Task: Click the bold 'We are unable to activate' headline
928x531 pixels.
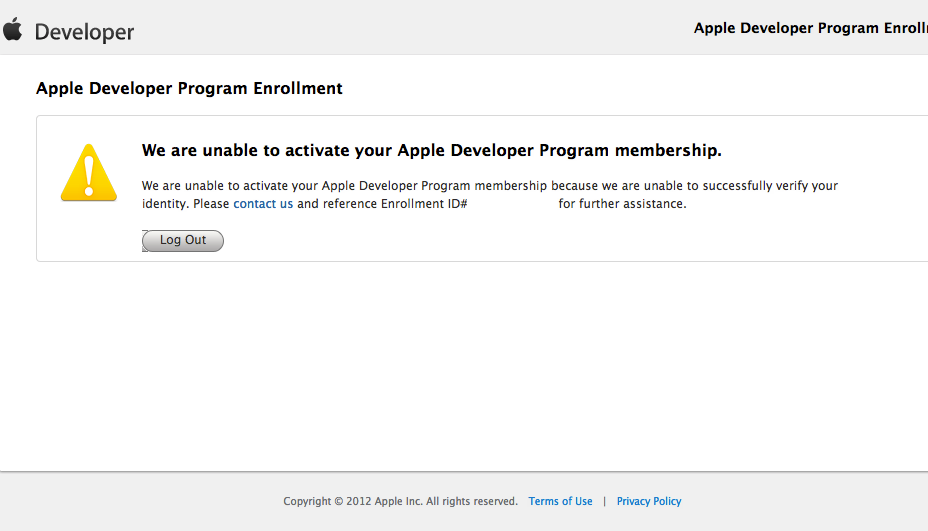Action: pyautogui.click(x=431, y=150)
